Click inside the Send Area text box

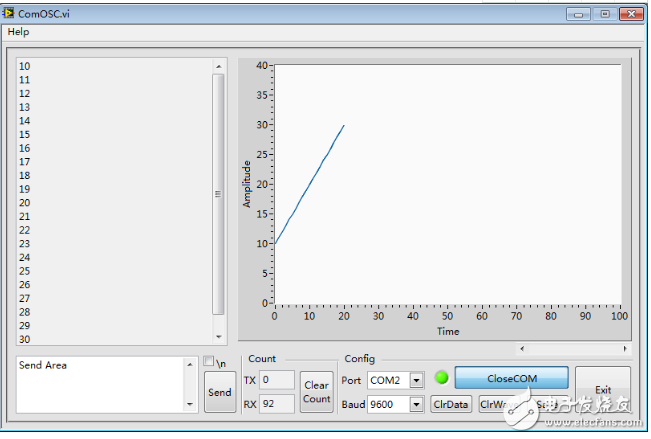100,385
